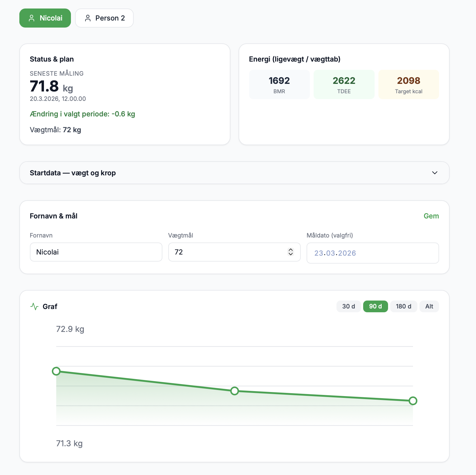The width and height of the screenshot is (476, 475).
Task: Select the last graph data point
Action: (413, 401)
